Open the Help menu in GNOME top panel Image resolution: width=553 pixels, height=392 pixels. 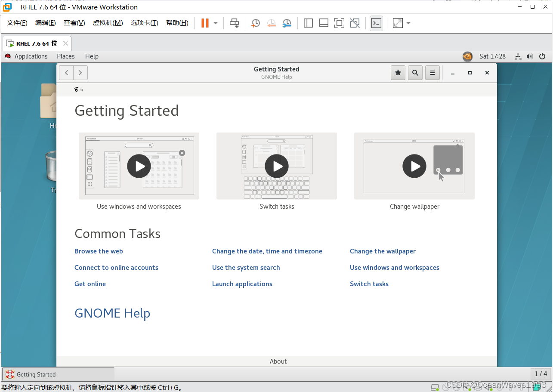point(92,56)
